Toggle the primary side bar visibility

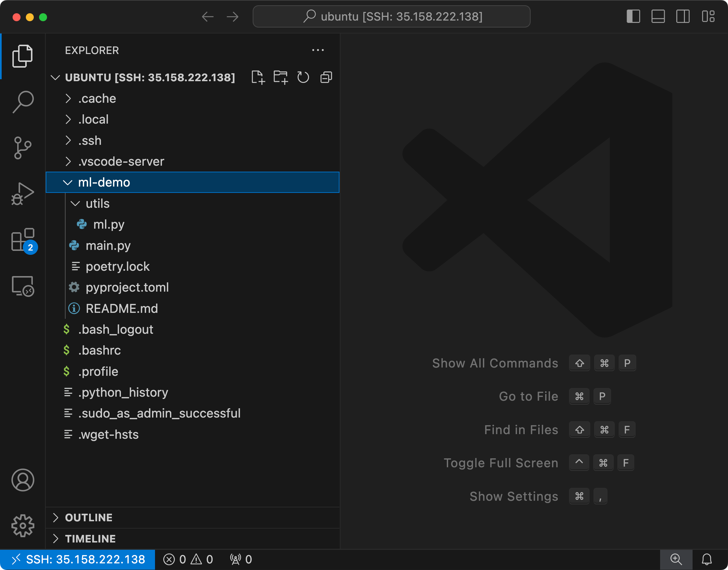click(633, 16)
